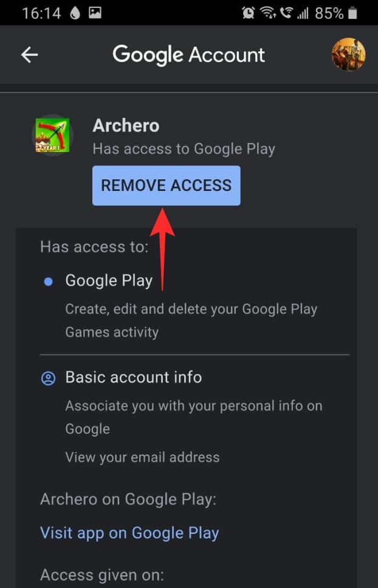Image resolution: width=378 pixels, height=588 pixels.
Task: Open the profile avatar picture
Action: pos(348,54)
